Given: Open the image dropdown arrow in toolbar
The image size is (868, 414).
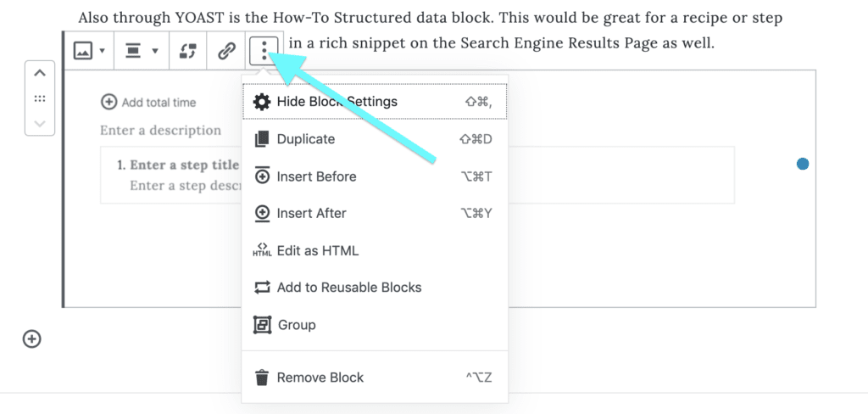Looking at the screenshot, I should [x=102, y=52].
